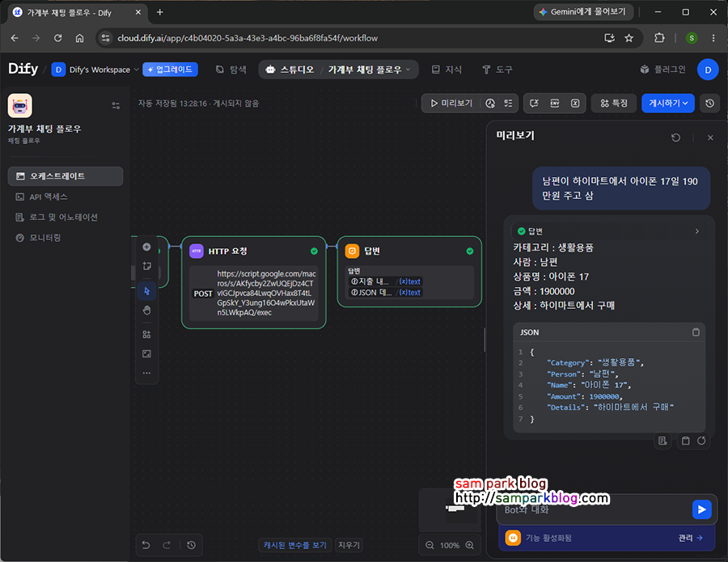
Task: Click the JSON 데... text variable chip
Action: point(386,293)
